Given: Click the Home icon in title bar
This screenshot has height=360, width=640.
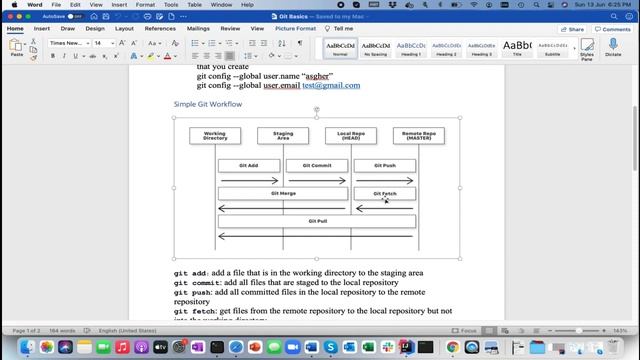Looking at the screenshot, I should pyautogui.click(x=94, y=16).
